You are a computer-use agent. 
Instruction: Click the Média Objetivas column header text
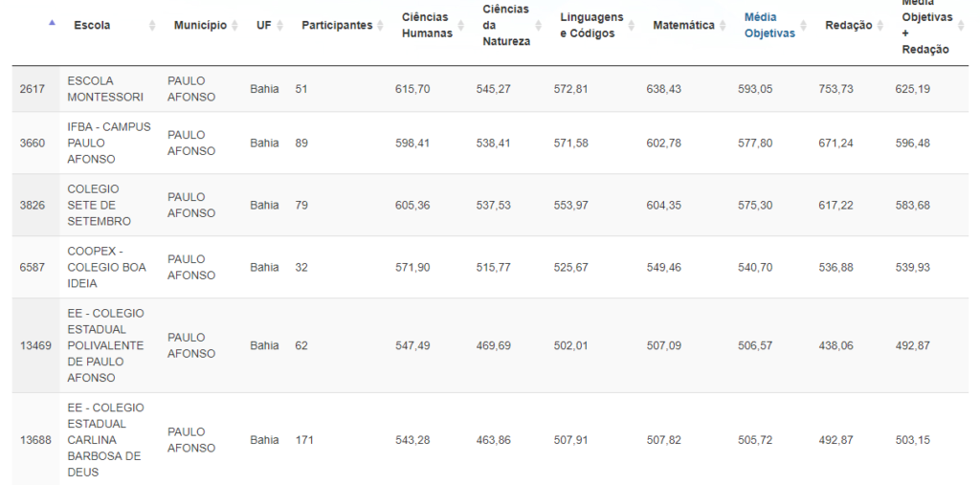[769, 26]
